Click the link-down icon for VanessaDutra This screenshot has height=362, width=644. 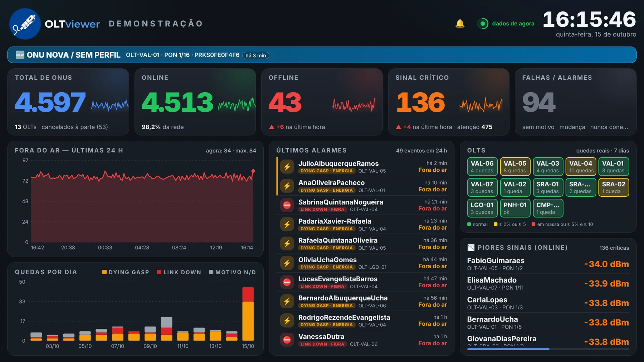tap(287, 340)
